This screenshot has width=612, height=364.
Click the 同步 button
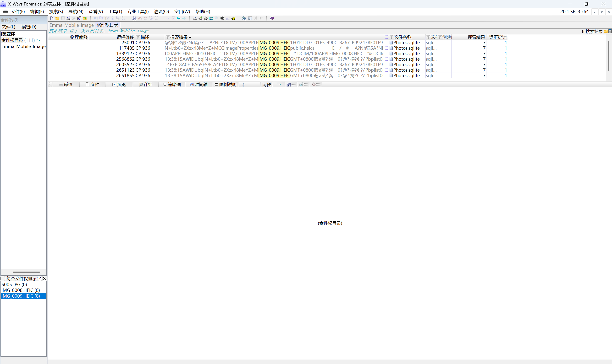[266, 85]
